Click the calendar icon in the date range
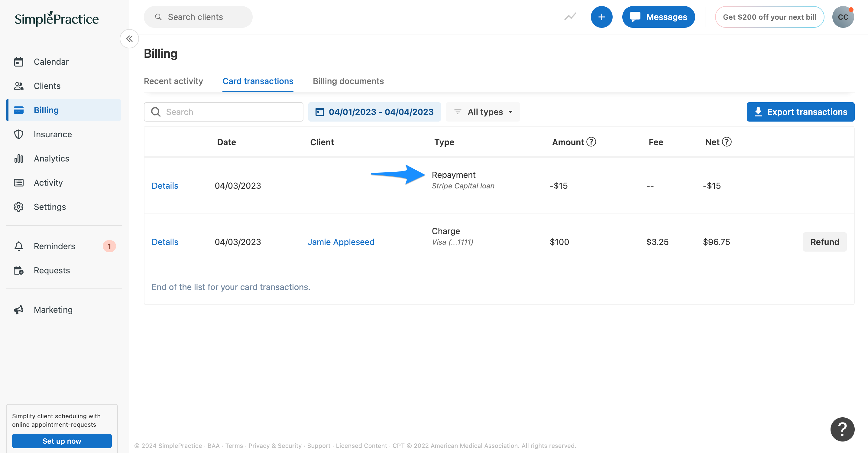Screen dimensions: 868x453 coord(319,112)
